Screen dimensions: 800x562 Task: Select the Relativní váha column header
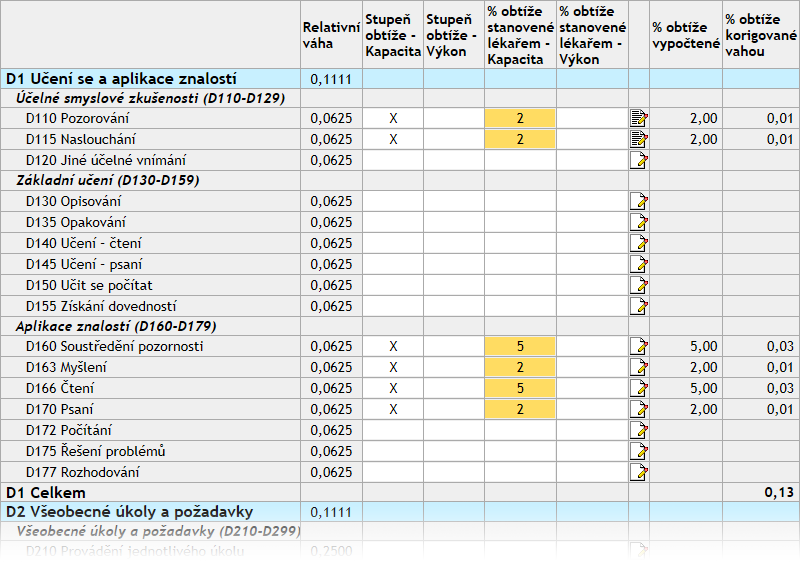click(x=331, y=35)
